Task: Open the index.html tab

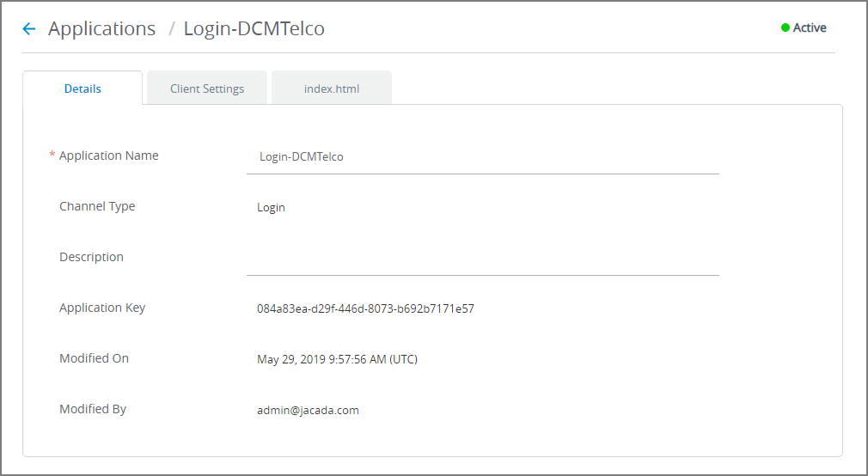Action: click(x=332, y=88)
